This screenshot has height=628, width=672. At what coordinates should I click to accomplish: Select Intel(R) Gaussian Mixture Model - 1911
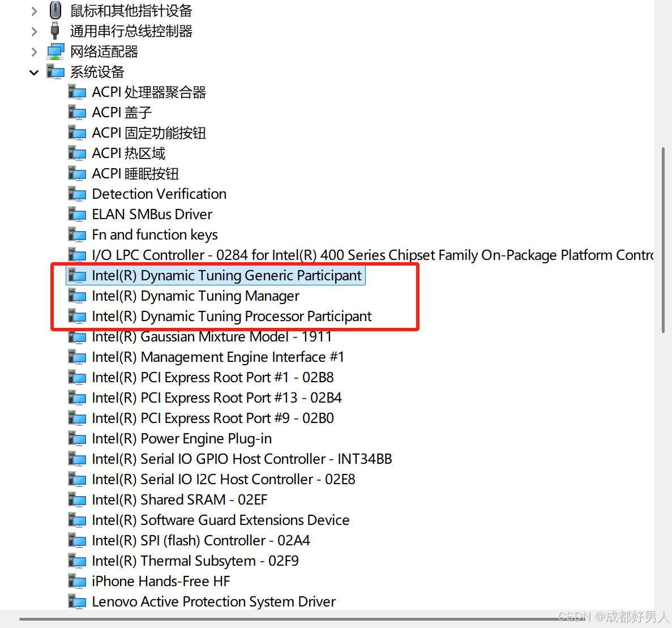point(212,337)
